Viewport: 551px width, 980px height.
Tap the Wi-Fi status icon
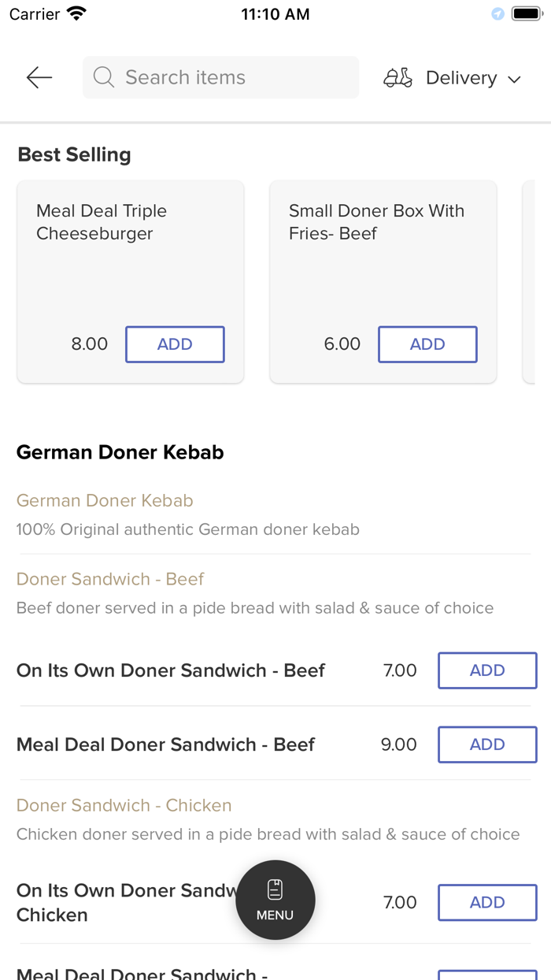[76, 14]
